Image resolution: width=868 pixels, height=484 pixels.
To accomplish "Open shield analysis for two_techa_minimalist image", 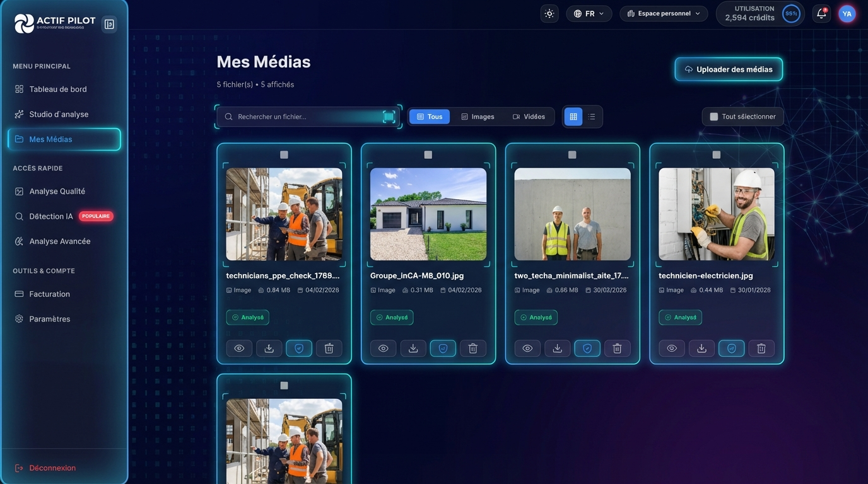I will click(587, 349).
